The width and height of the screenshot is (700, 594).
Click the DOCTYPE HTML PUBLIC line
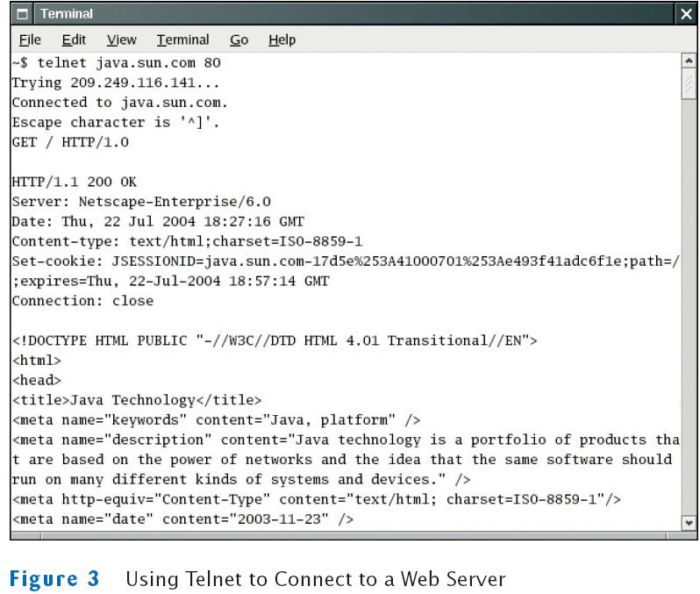274,340
